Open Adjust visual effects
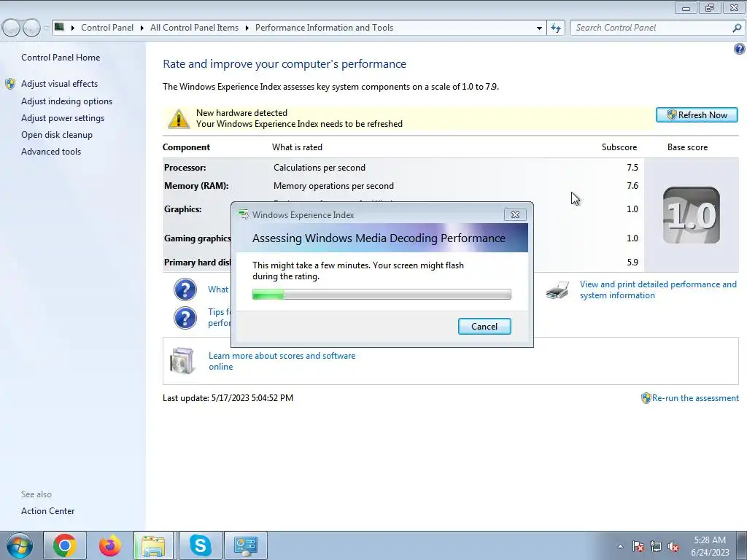 click(x=60, y=84)
